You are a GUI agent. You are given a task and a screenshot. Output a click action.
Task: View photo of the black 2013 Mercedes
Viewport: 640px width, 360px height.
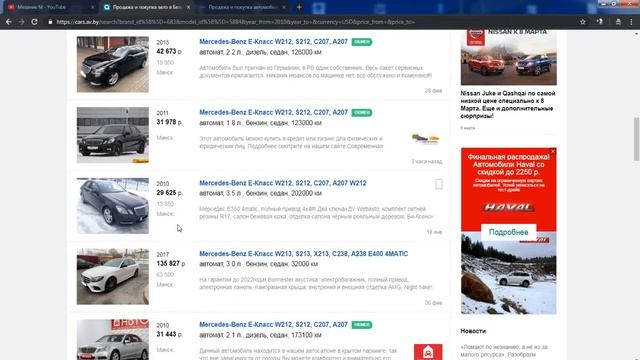113,64
